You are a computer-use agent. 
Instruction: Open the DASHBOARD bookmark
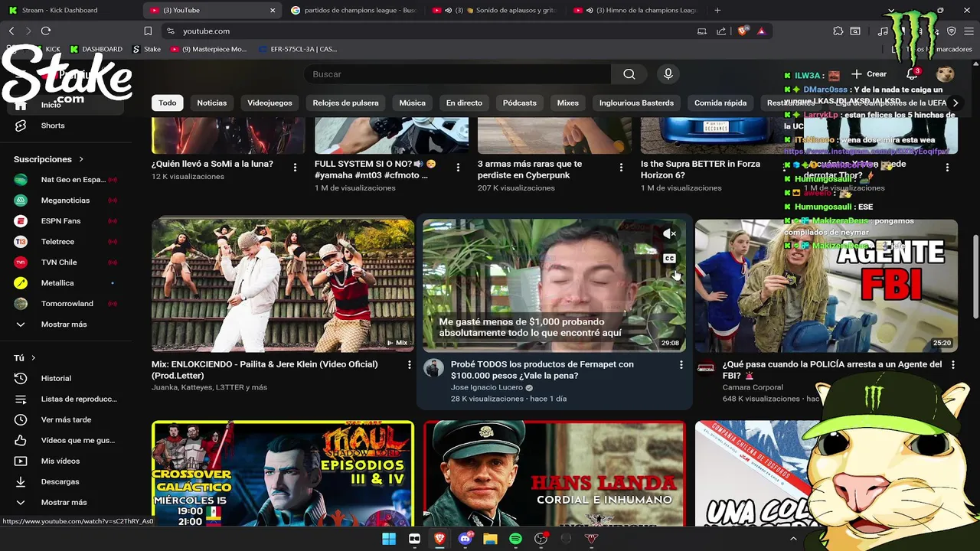(96, 49)
